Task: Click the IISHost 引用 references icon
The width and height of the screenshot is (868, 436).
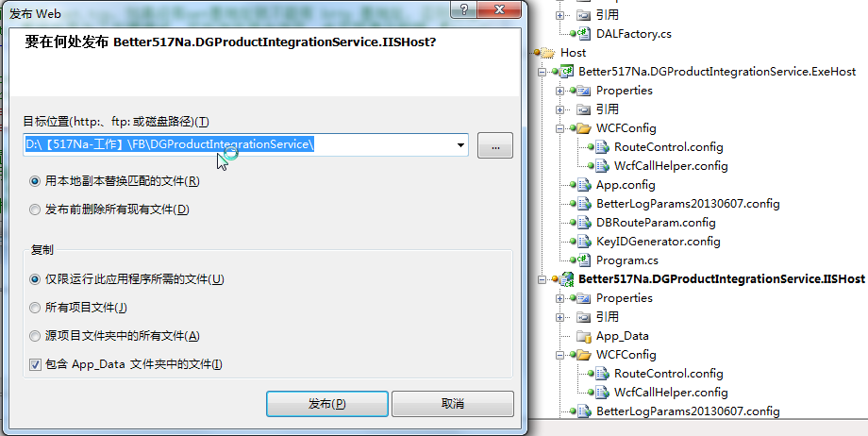Action: tap(583, 317)
